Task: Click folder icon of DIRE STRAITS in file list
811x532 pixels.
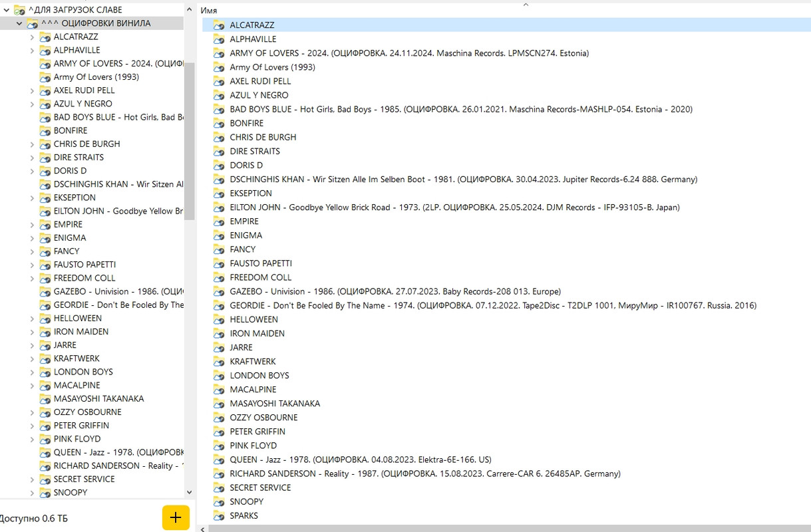Action: click(219, 151)
